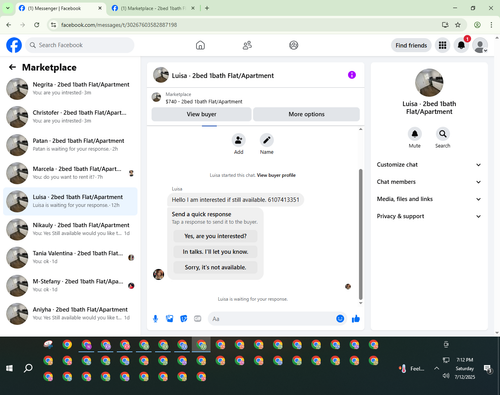Switch to the Marketplace browser tab
The image size is (500, 395).
point(153,8)
